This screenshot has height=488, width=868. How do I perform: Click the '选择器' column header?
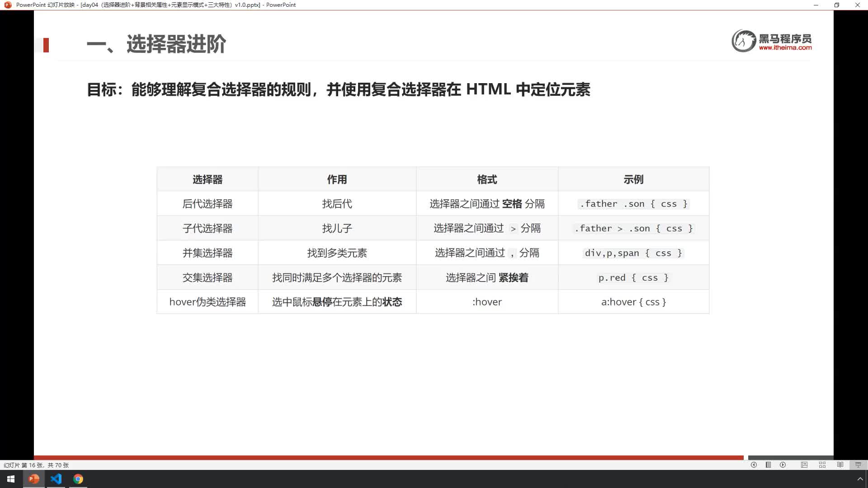(208, 179)
